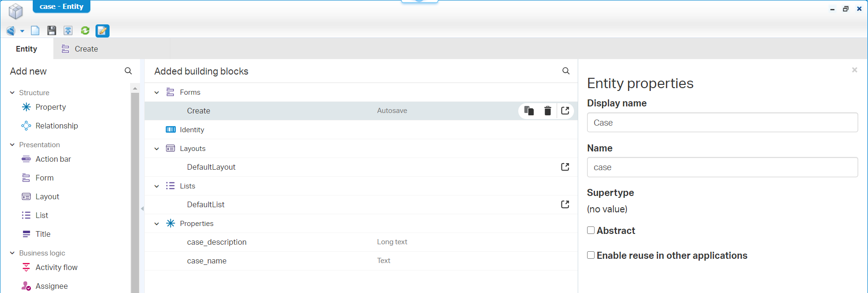The width and height of the screenshot is (868, 293).
Task: Enable the Abstract checkbox
Action: pos(591,230)
